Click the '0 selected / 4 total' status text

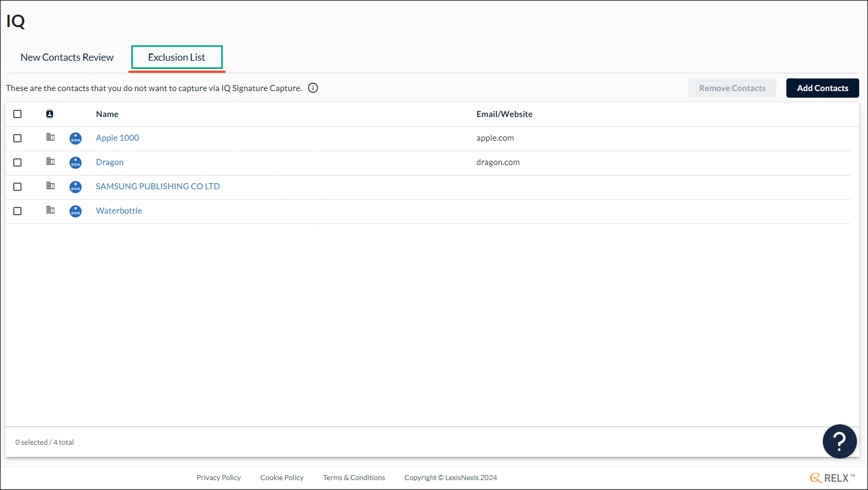[45, 443]
